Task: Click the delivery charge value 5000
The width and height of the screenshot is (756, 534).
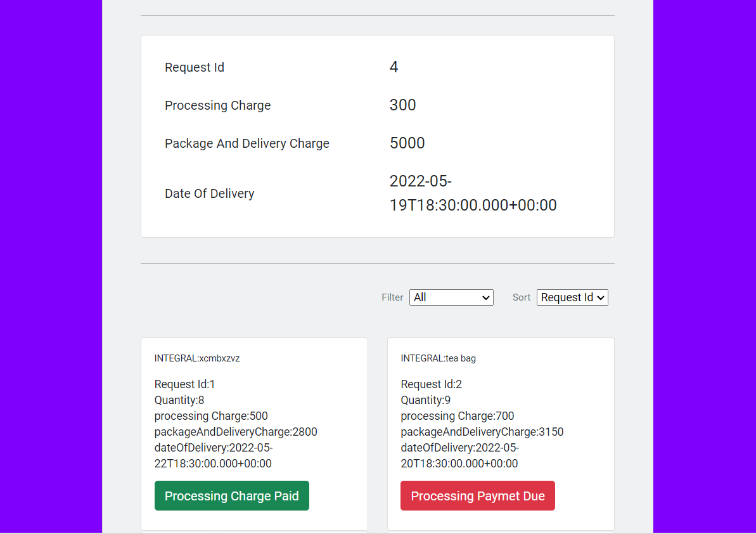Action: tap(407, 143)
